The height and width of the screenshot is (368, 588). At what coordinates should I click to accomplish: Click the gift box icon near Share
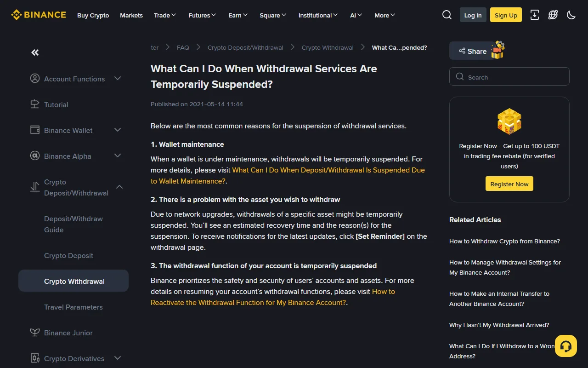[x=498, y=50]
